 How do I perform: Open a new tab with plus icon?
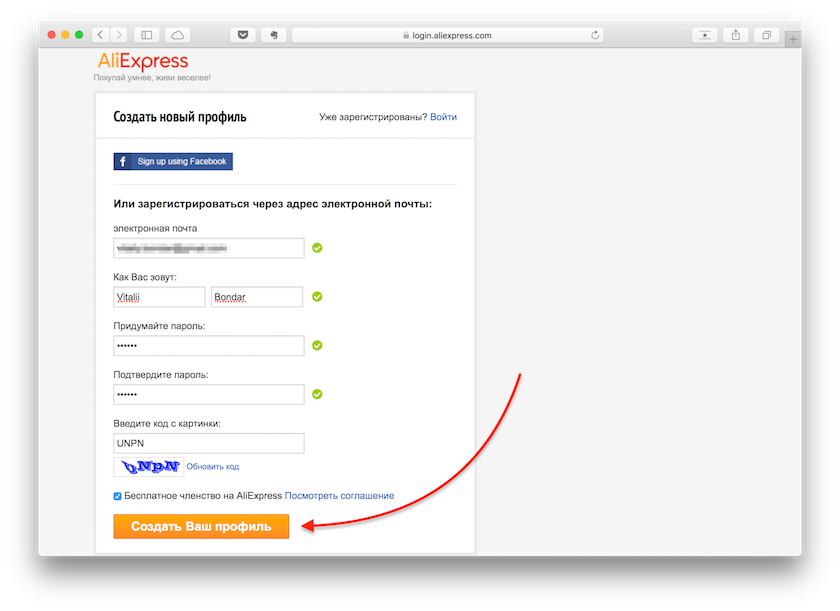coord(793,39)
